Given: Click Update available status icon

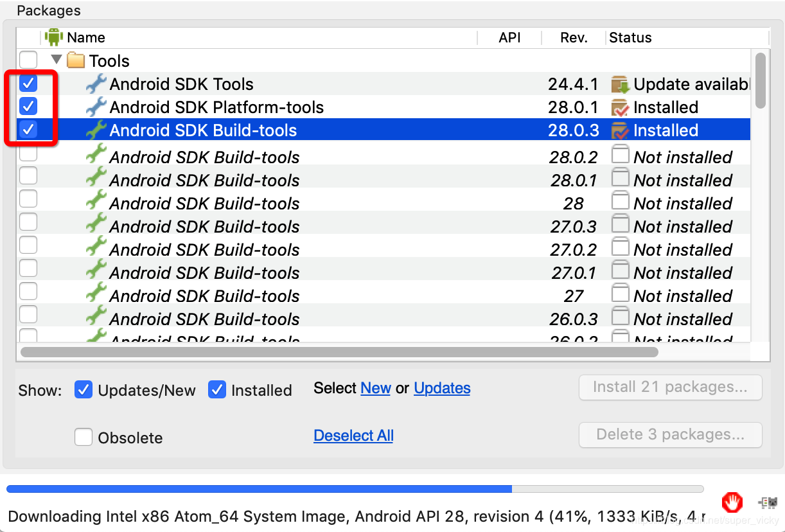Looking at the screenshot, I should tap(620, 84).
